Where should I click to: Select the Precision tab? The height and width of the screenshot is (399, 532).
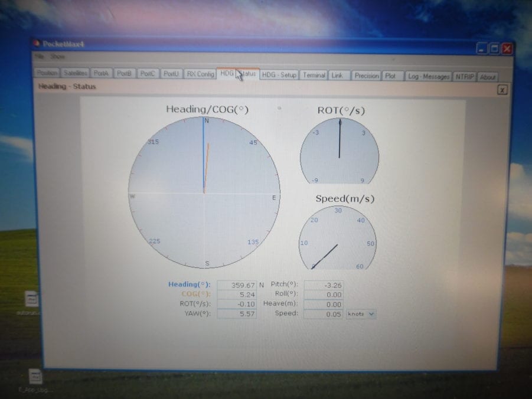coord(367,76)
